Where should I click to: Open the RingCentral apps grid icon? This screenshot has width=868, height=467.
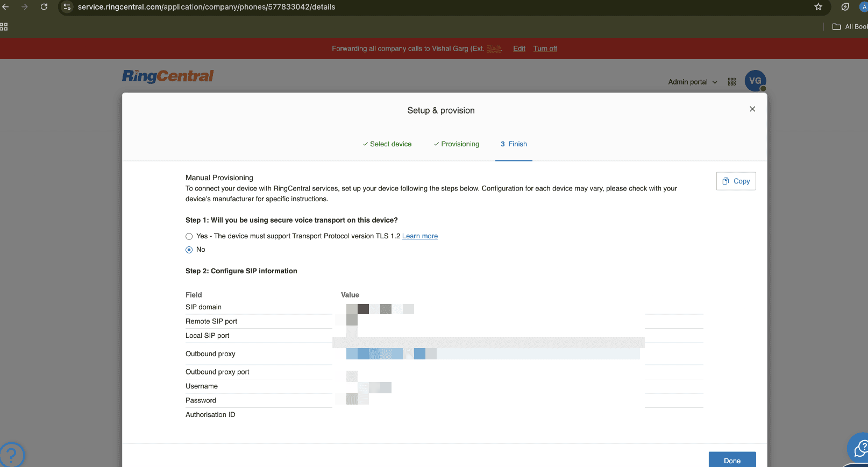pos(732,82)
